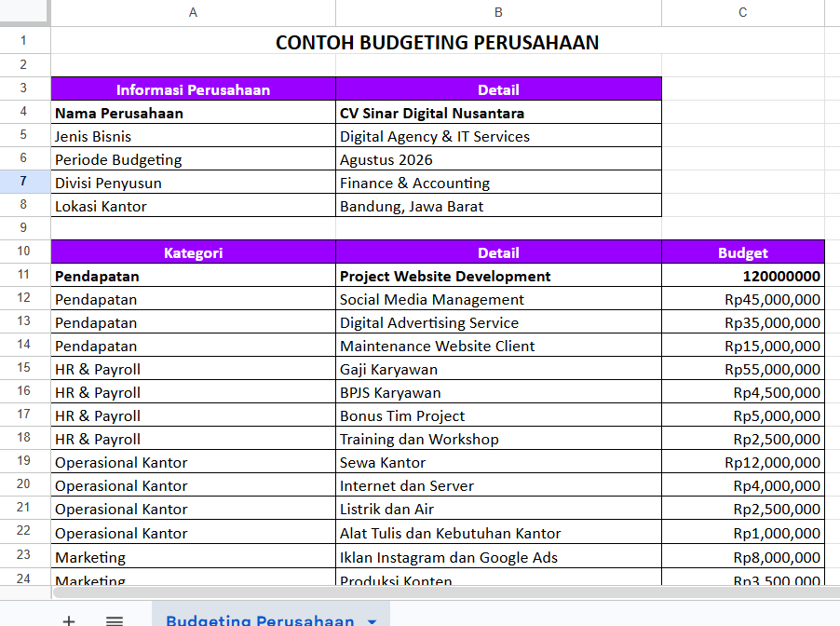
Task: Select the Kategori header cell
Action: point(194,252)
